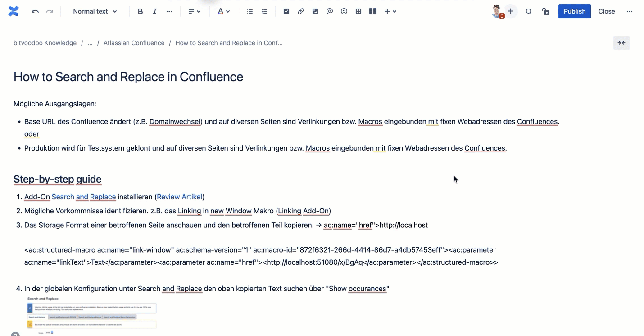
Task: Insert an action item checkbox
Action: [286, 11]
